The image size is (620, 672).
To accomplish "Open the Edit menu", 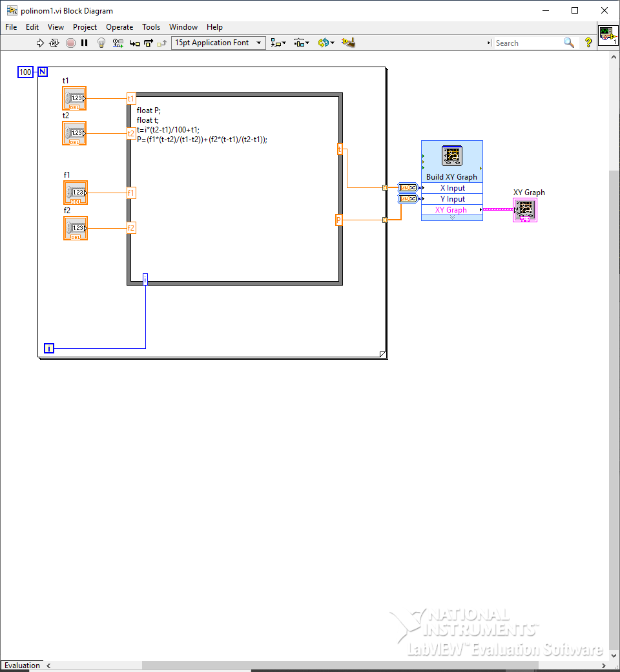I will (x=32, y=27).
